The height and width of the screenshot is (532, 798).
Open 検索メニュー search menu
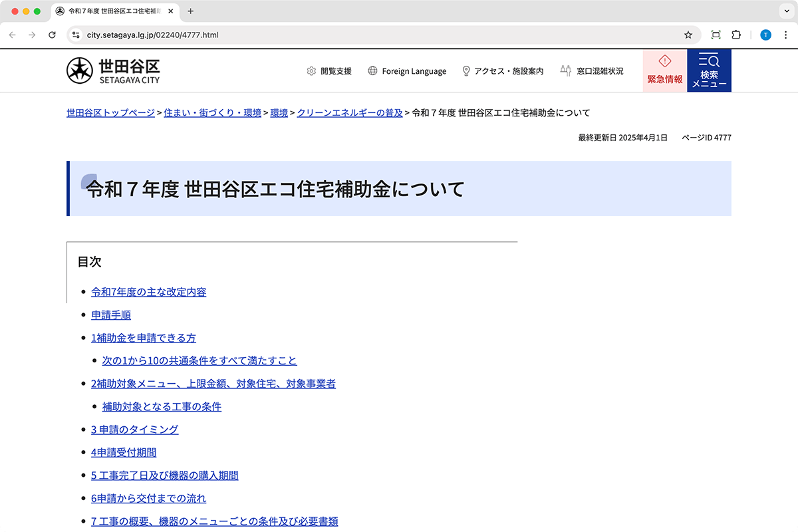click(709, 70)
